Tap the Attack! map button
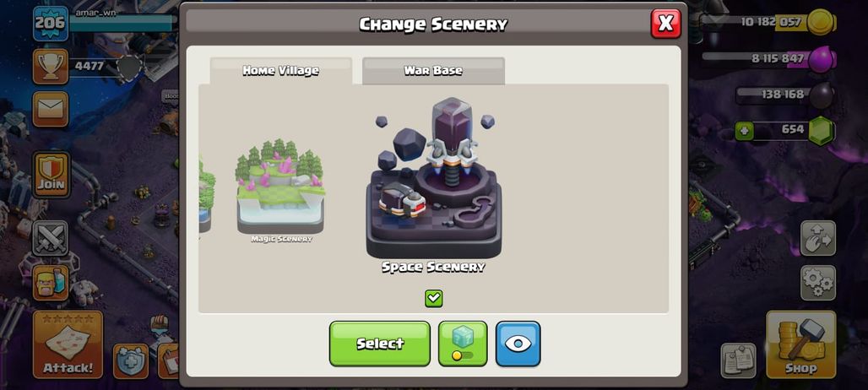This screenshot has height=390, width=868. point(68,344)
